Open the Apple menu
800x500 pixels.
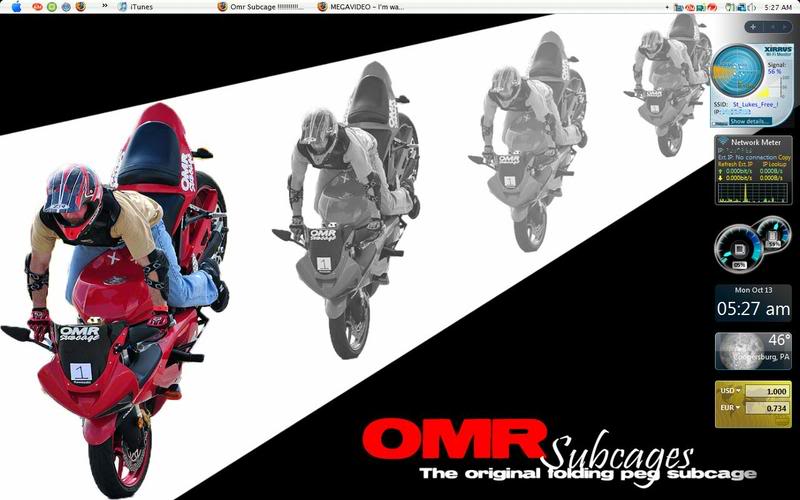(x=16, y=6)
